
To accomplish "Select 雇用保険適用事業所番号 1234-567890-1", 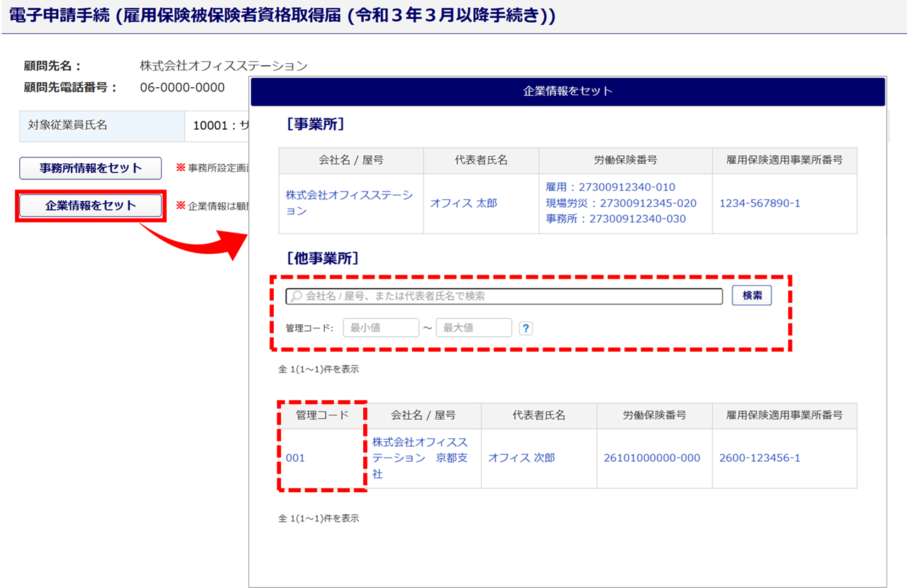I will (760, 203).
